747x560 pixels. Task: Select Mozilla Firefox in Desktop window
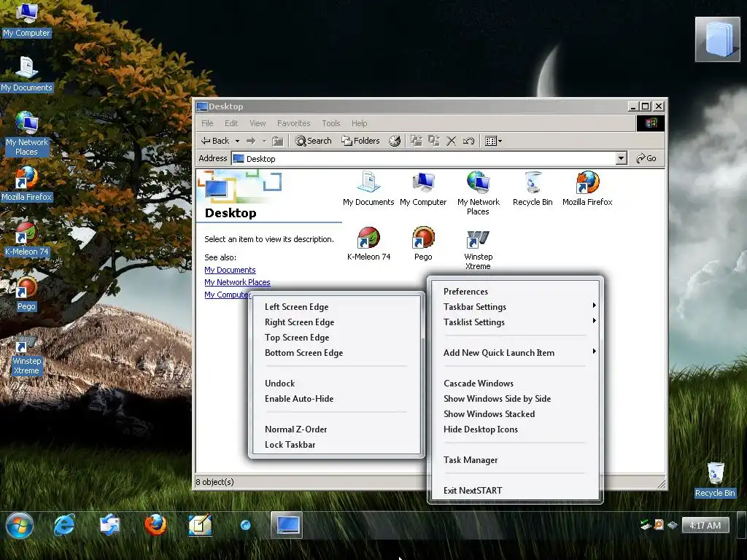click(x=587, y=189)
